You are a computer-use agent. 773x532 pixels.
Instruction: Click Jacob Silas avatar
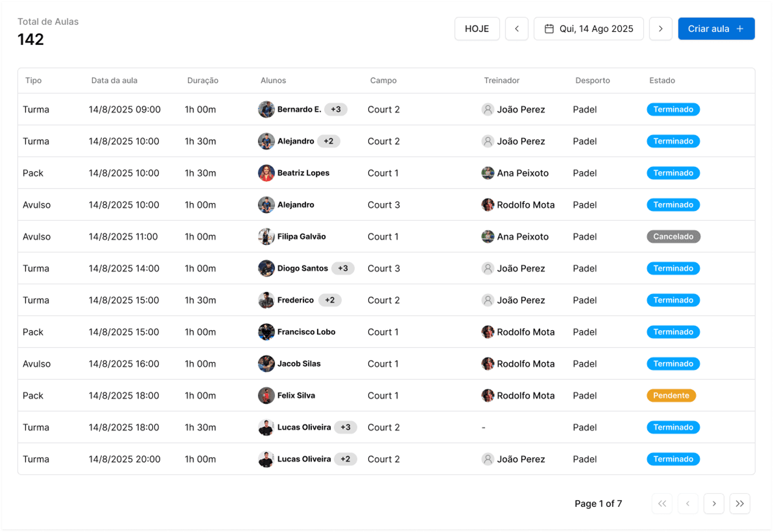266,364
